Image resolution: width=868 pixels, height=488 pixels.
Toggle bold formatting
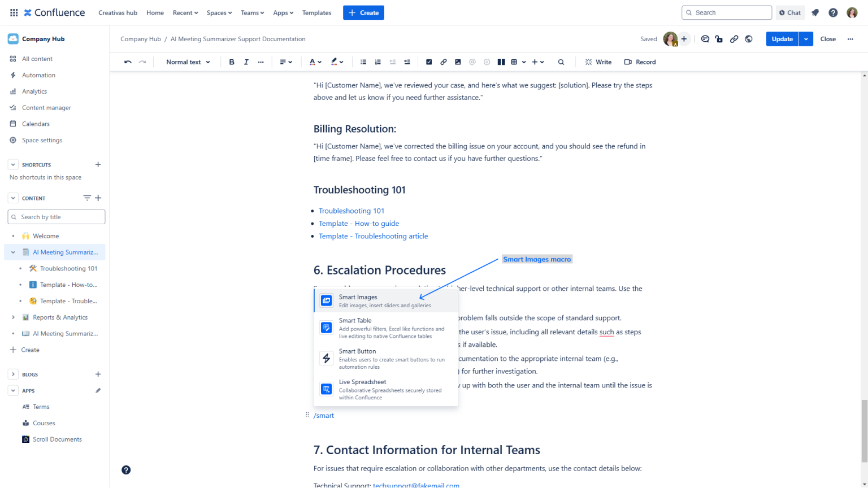point(232,62)
